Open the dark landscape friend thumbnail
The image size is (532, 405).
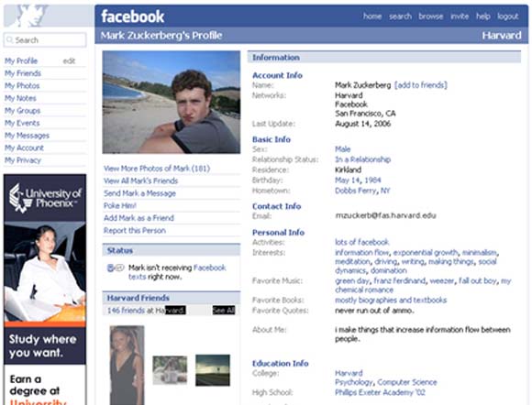pyautogui.click(x=213, y=370)
